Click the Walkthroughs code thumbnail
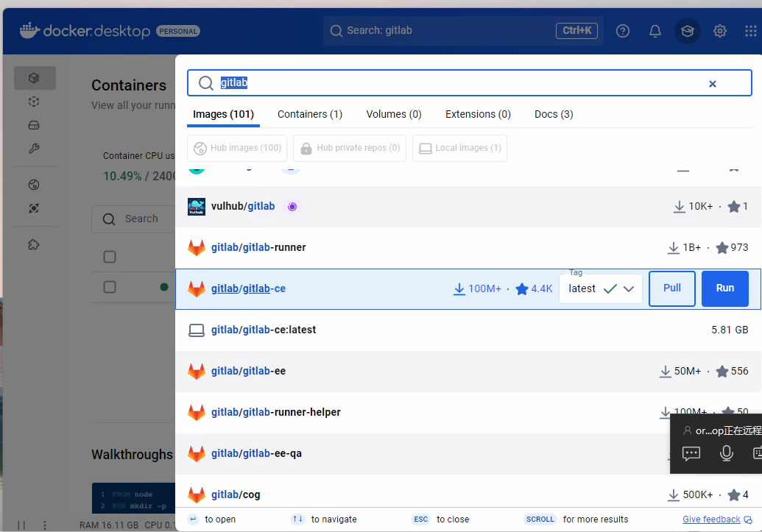Viewport: 762px width, 532px height. click(134, 498)
